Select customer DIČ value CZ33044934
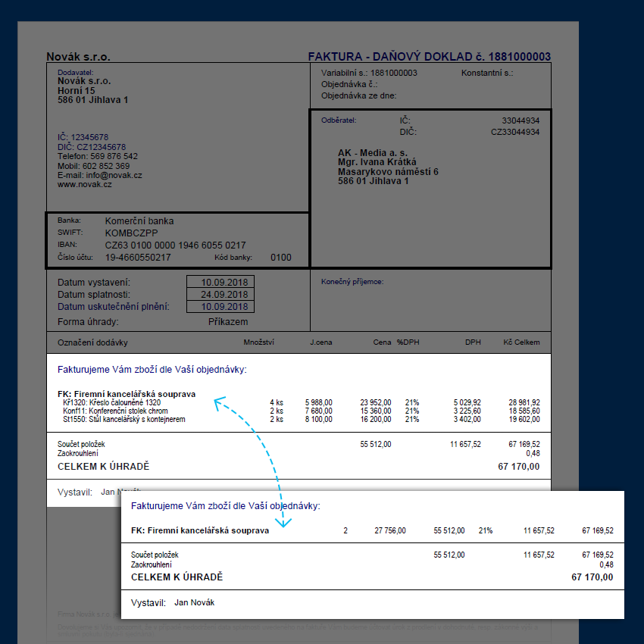This screenshot has height=644, width=644. (515, 133)
